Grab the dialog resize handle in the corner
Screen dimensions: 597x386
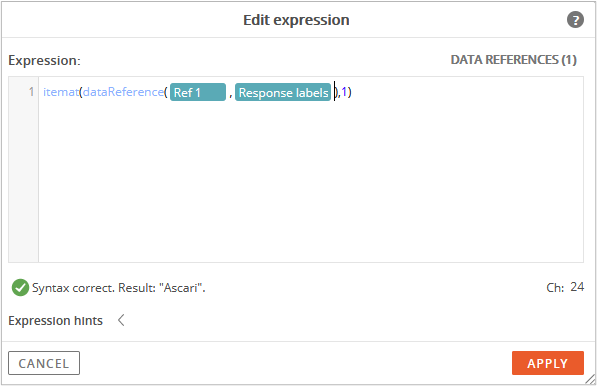point(590,379)
